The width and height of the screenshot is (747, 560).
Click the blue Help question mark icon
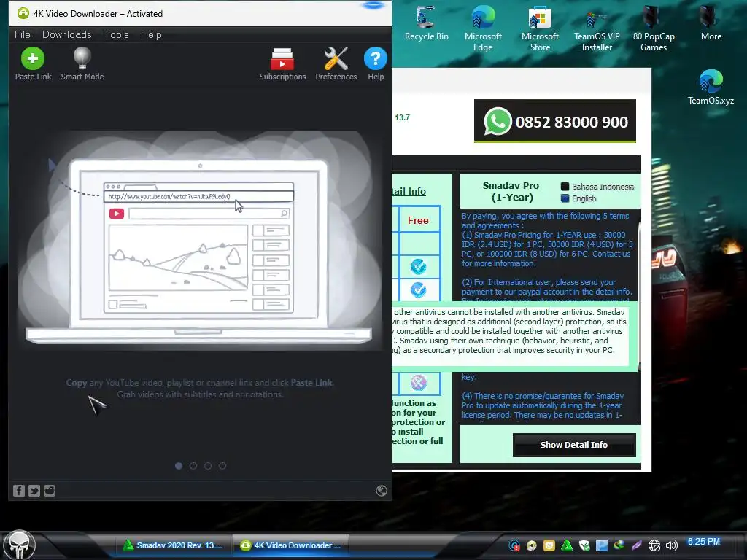(376, 64)
